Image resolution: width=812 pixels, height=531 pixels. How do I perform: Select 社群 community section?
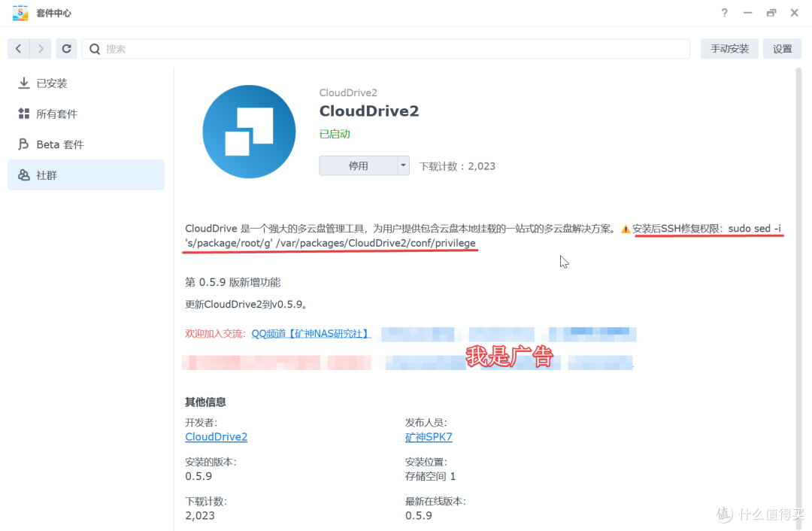[86, 175]
